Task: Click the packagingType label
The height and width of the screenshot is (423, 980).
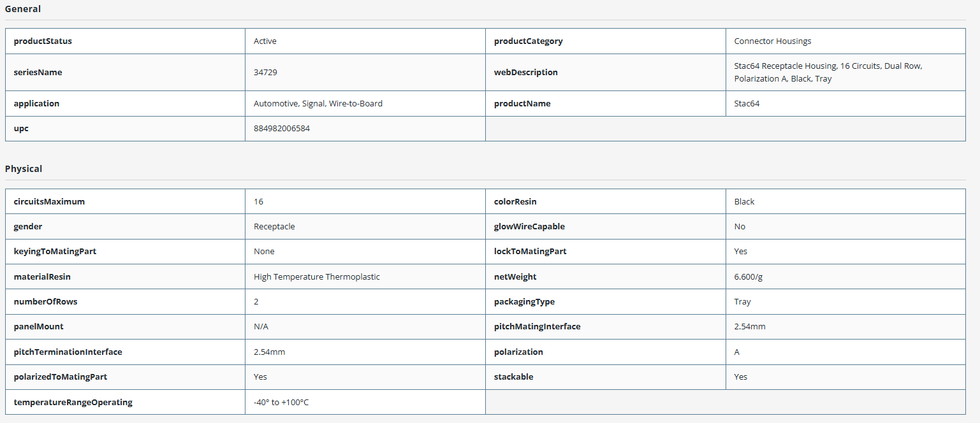Action: click(x=524, y=301)
